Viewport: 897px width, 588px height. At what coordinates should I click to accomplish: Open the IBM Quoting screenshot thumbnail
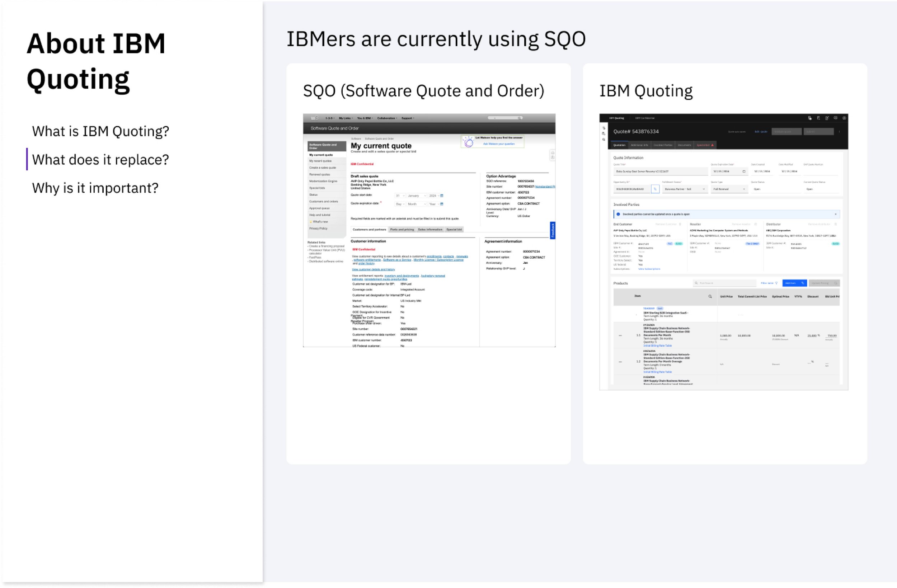[724, 252]
